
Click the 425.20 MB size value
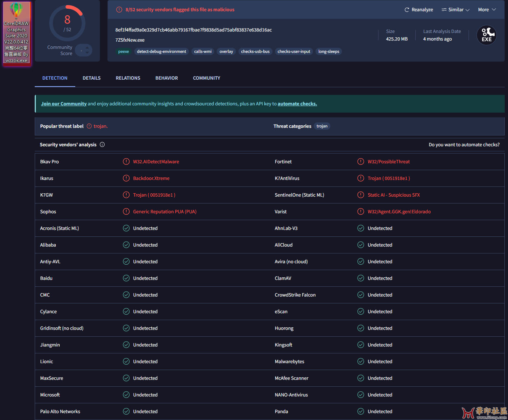[x=397, y=39]
